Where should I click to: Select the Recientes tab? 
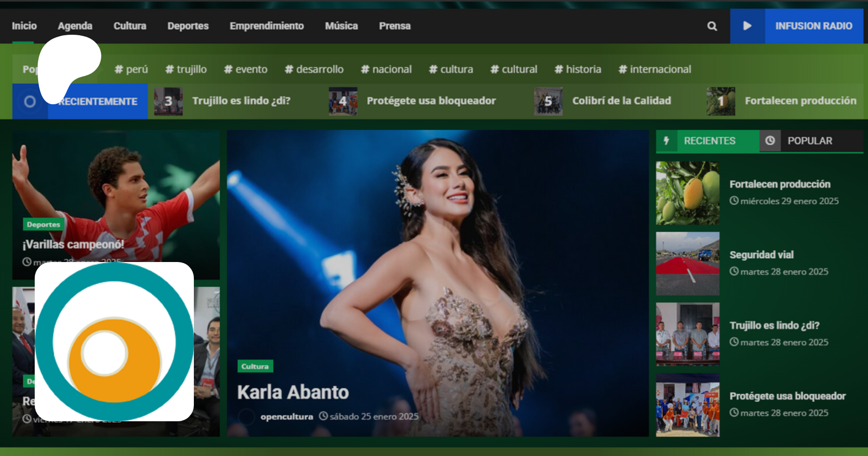click(709, 141)
